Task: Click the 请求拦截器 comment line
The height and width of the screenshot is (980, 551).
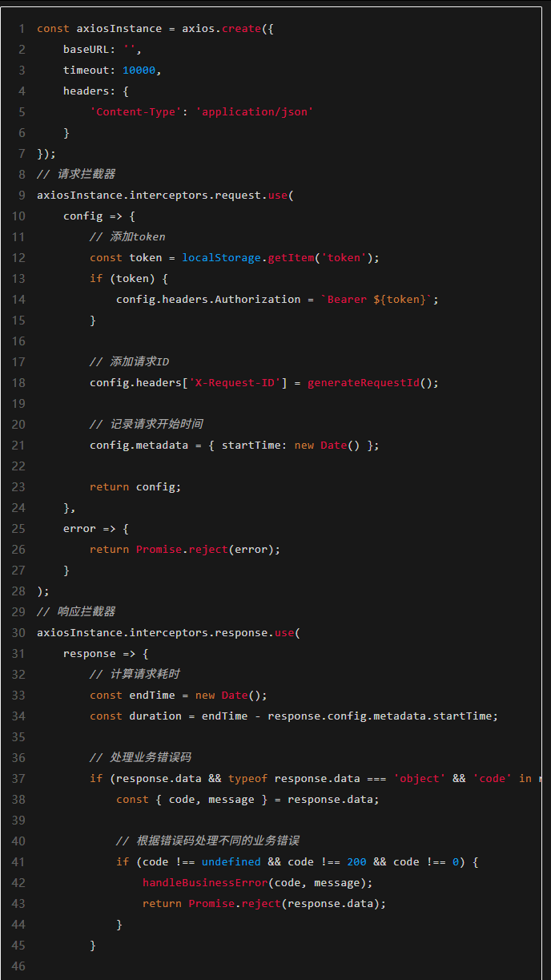Action: point(76,175)
